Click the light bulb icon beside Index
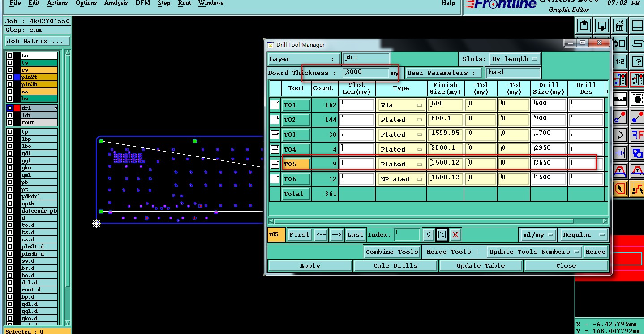Viewport: 644px width, 334px height. pyautogui.click(x=429, y=234)
